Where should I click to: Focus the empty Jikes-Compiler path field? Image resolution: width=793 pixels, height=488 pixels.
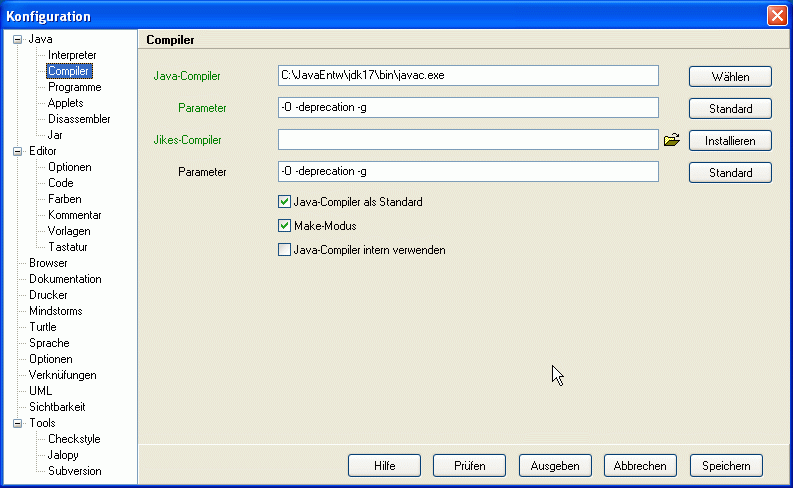pos(468,140)
